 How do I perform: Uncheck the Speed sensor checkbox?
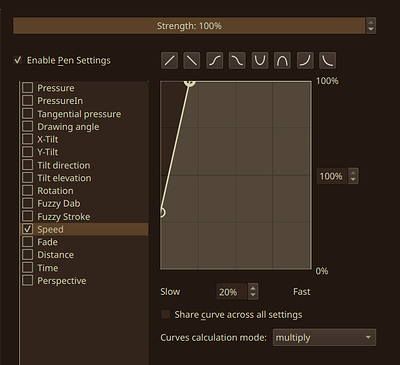(x=27, y=229)
